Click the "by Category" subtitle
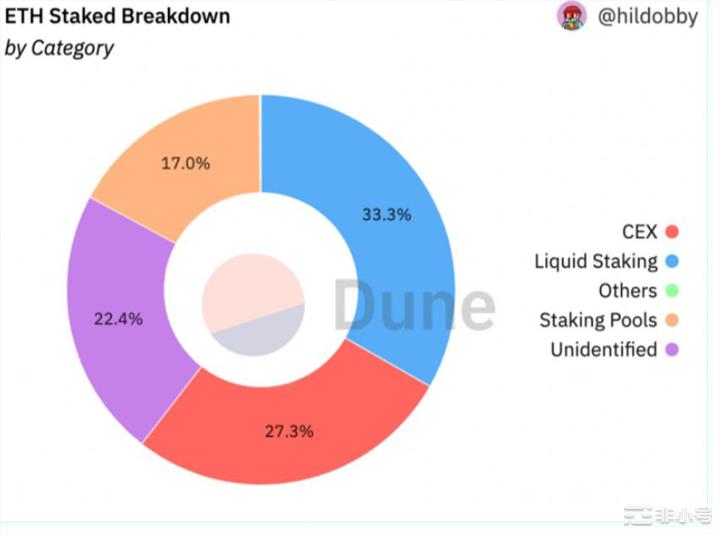Screen dimensions: 719x534 point(60,48)
